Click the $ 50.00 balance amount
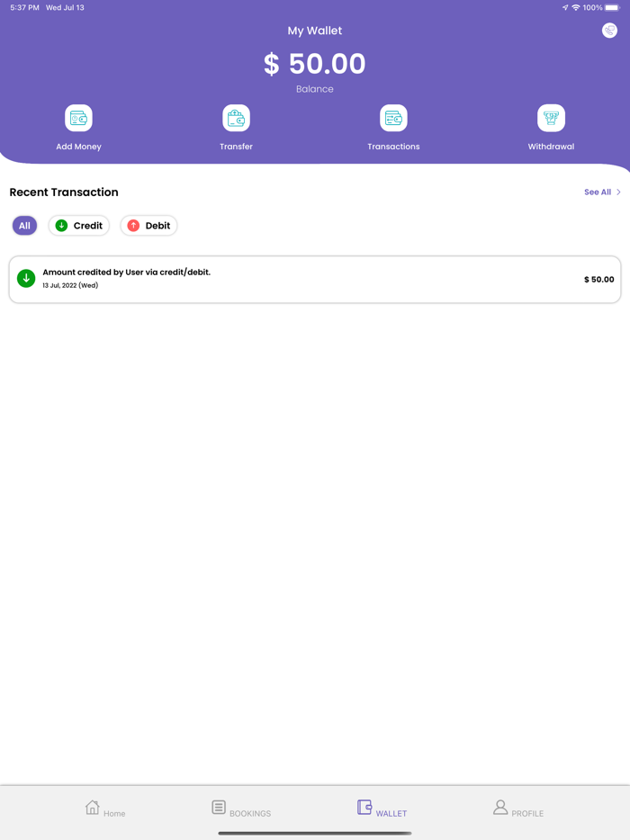 [315, 64]
